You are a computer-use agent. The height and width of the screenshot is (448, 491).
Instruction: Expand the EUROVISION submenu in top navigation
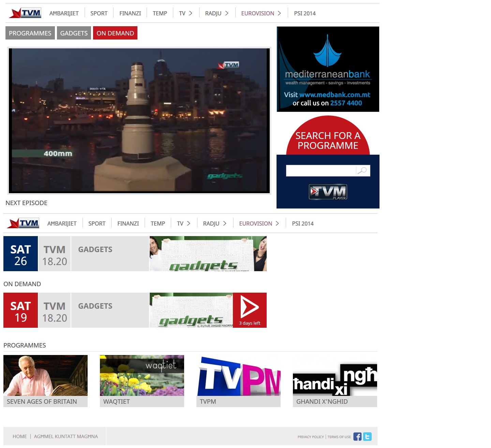pyautogui.click(x=261, y=13)
